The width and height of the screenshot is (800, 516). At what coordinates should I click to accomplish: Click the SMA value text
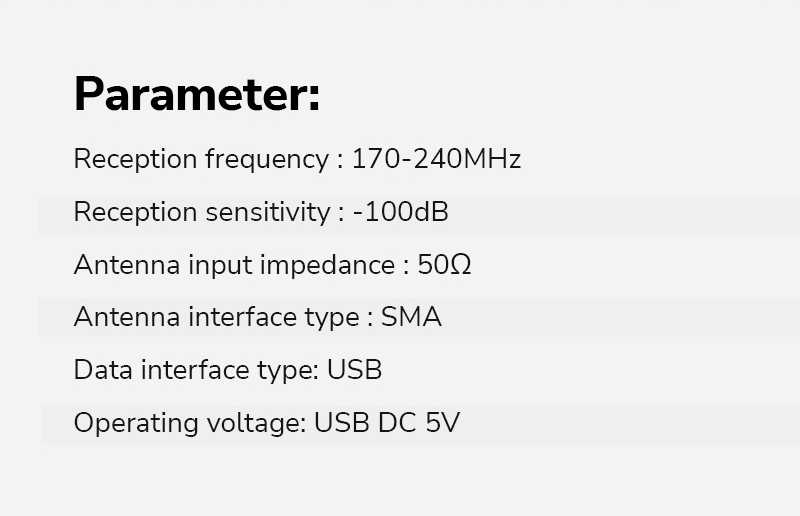click(411, 317)
